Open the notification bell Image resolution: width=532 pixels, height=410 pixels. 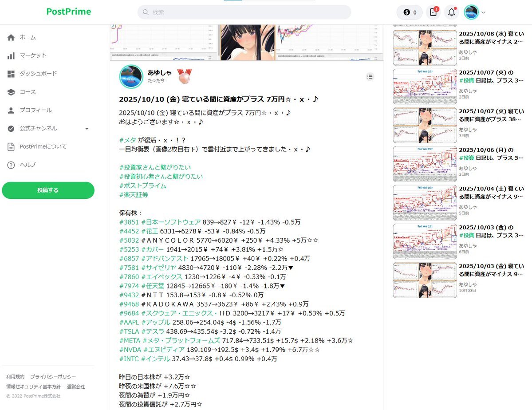pyautogui.click(x=452, y=12)
